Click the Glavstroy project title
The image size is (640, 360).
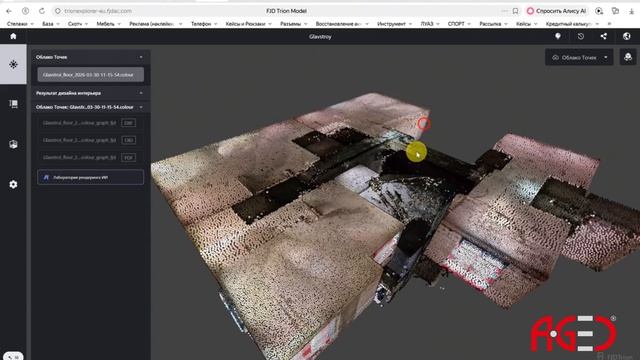click(320, 37)
